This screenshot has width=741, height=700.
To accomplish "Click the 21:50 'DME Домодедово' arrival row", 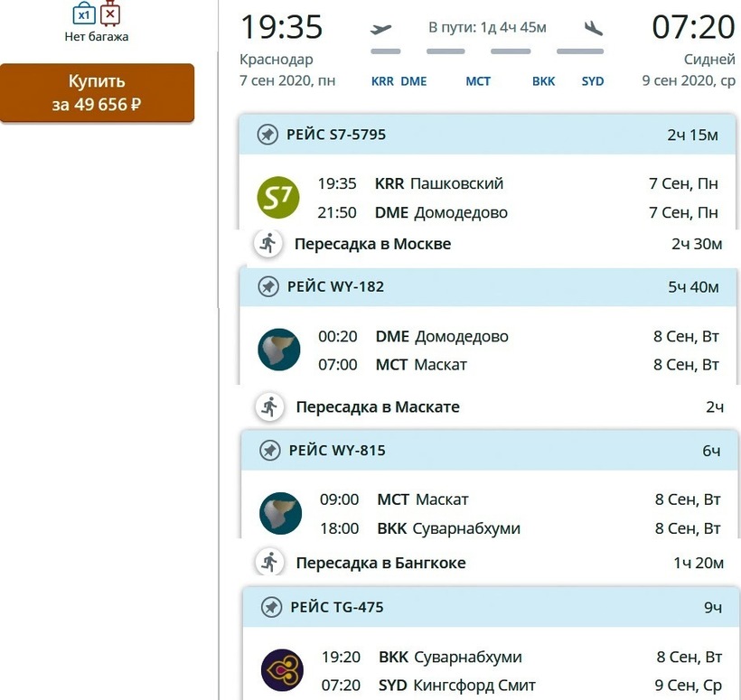I will coord(518,212).
